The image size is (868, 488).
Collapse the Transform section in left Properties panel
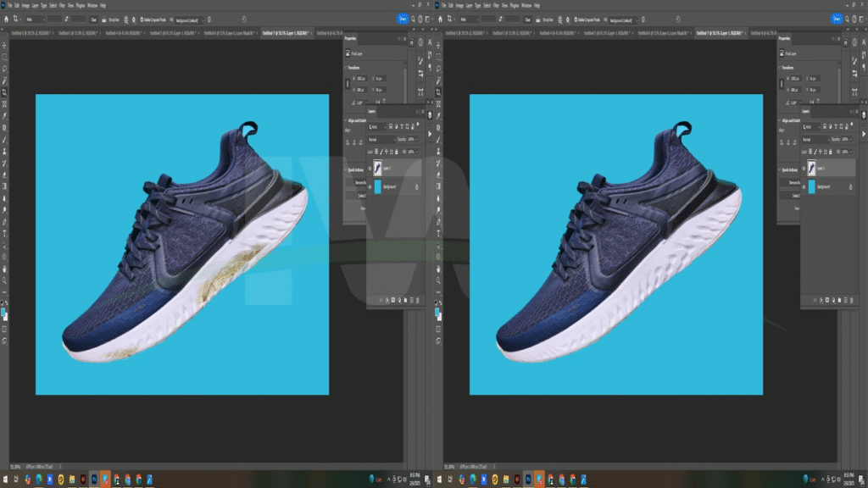coord(346,68)
